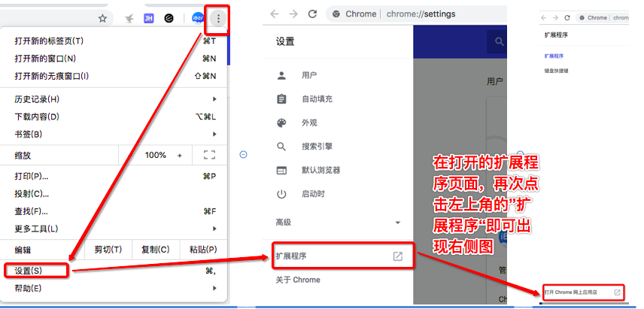
Task: Click the chrome://settings address bar
Action: click(417, 14)
